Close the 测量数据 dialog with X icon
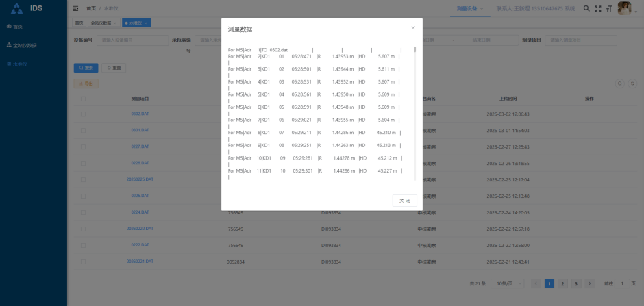 pos(412,28)
